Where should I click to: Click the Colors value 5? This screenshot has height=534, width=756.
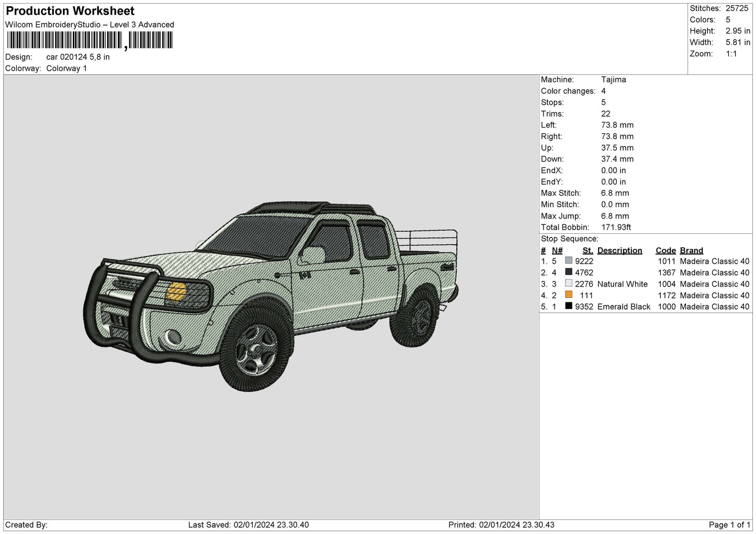[x=728, y=20]
